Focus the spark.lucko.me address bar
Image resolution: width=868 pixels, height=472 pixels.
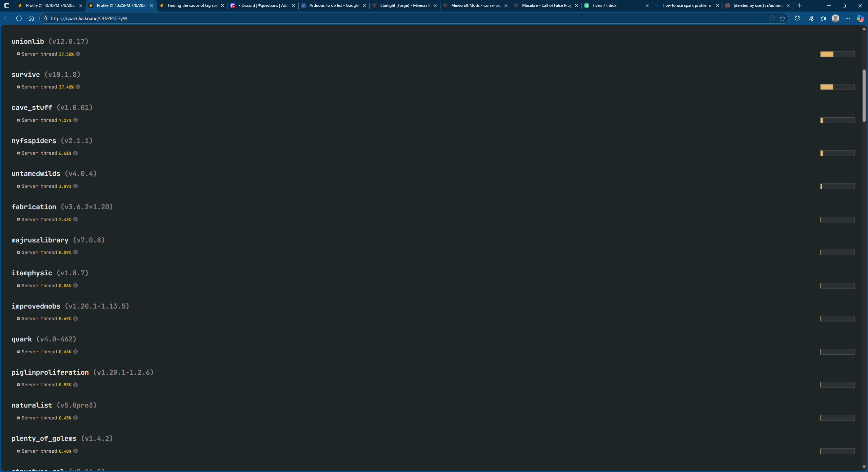coord(407,18)
